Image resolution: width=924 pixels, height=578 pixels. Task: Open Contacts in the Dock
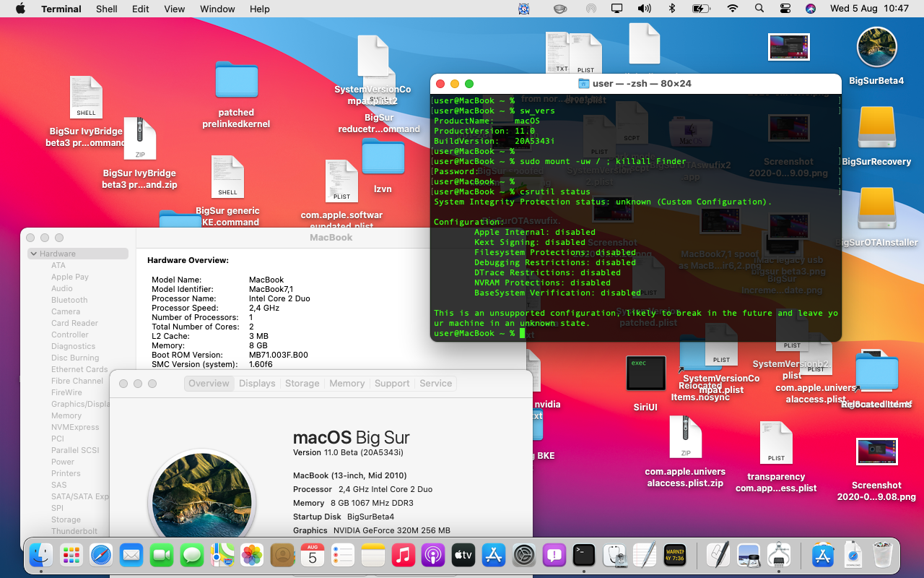pos(282,555)
